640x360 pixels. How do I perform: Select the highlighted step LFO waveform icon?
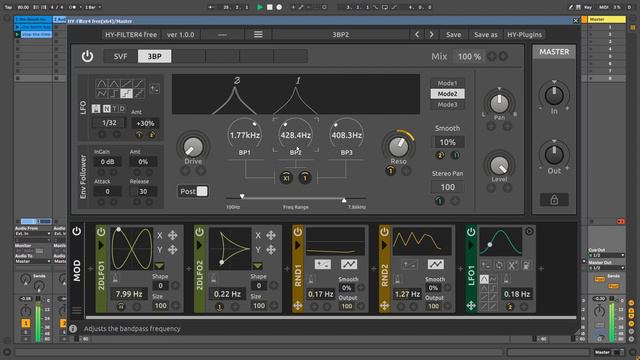[127, 94]
